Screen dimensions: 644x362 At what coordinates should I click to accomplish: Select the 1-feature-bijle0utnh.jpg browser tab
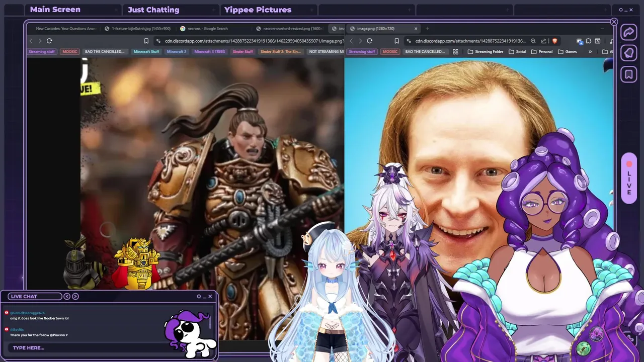click(x=137, y=29)
